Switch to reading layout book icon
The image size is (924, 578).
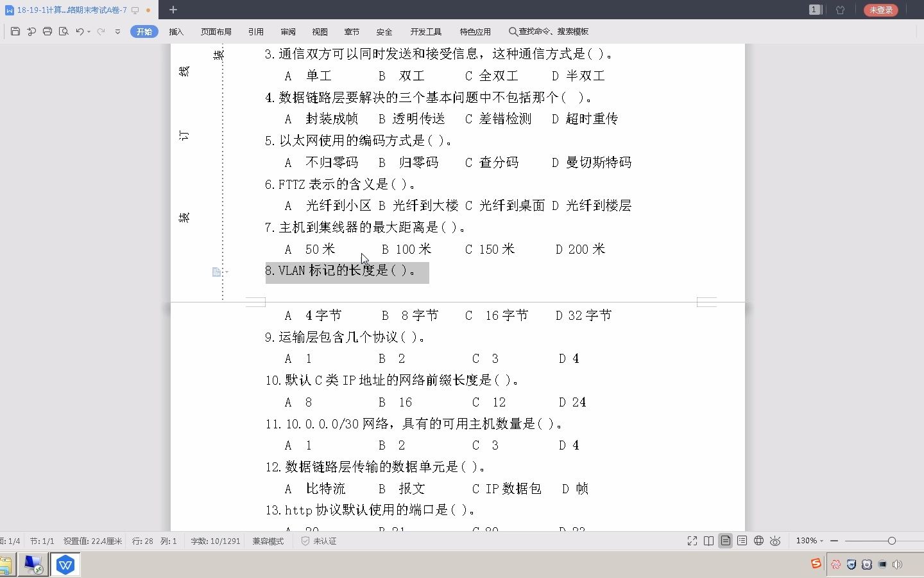709,541
